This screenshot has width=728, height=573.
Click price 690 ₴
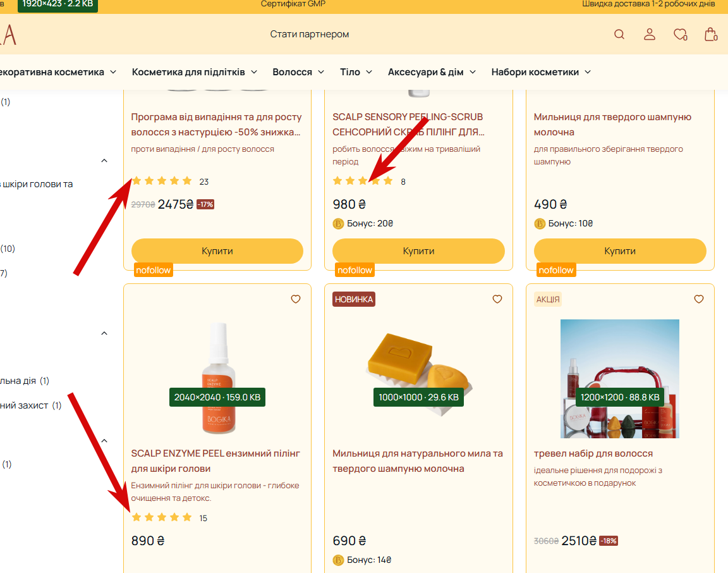tap(349, 541)
